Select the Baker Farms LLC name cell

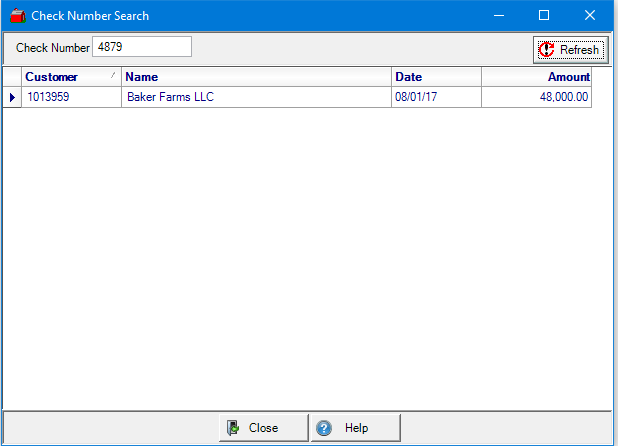coord(256,97)
